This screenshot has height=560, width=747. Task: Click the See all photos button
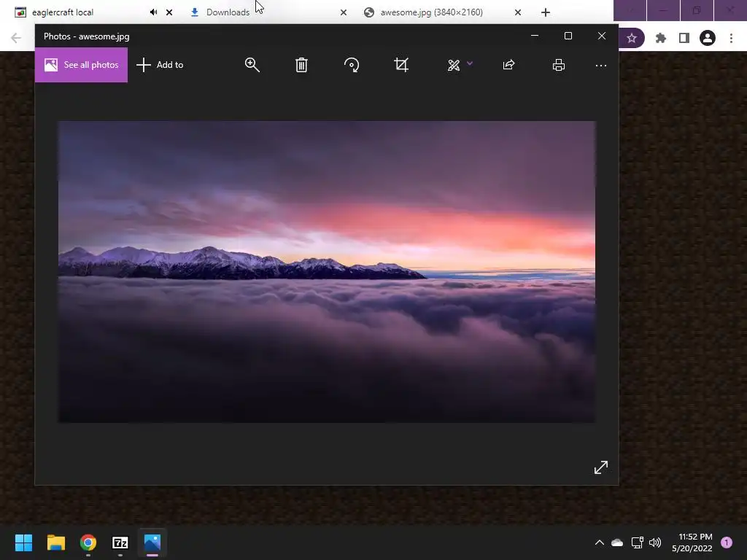click(81, 65)
